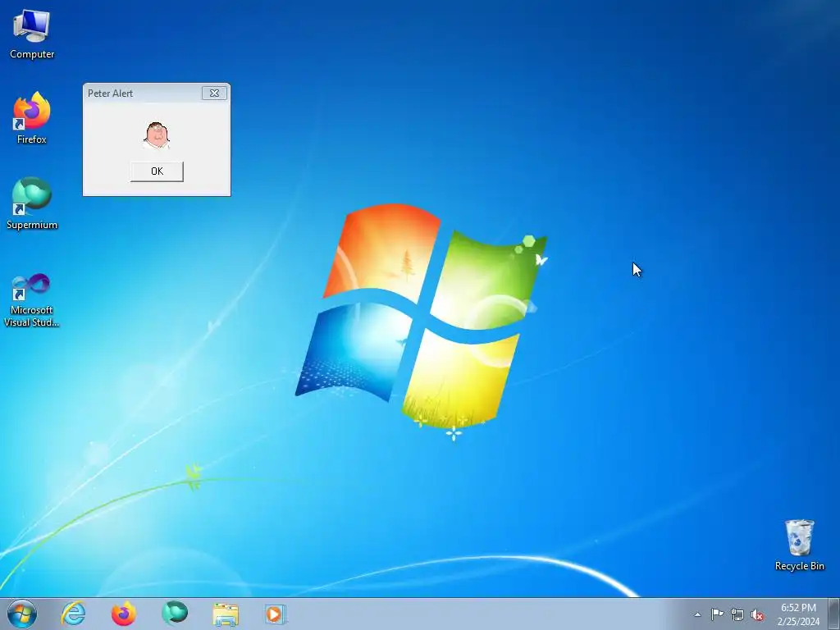
Task: Open the clock showing 6:52 PM
Action: click(x=798, y=614)
